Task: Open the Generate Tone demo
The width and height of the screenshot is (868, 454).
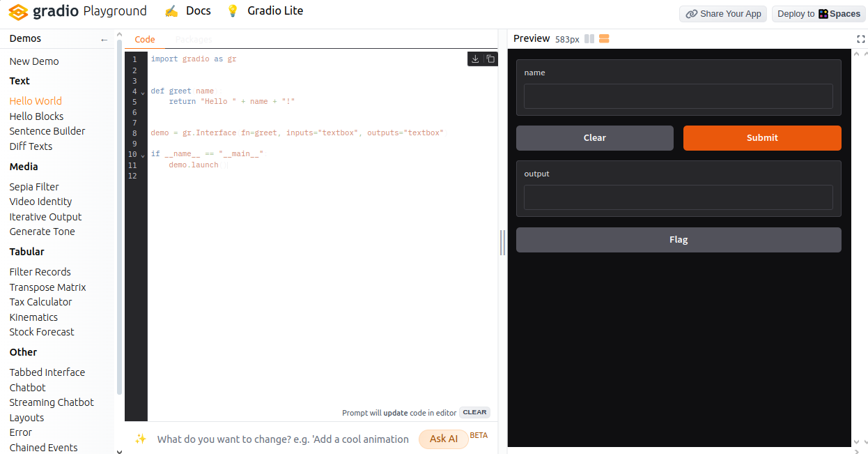Action: tap(42, 232)
